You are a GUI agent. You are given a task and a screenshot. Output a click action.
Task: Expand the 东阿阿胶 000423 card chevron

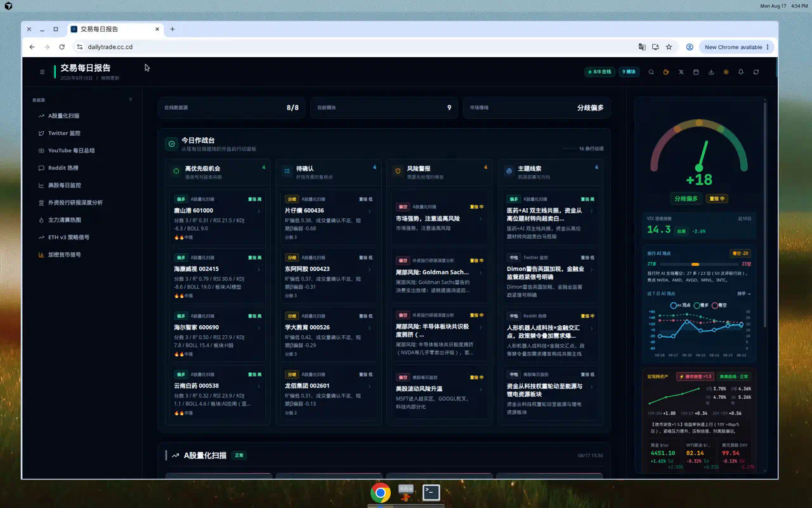[370, 269]
